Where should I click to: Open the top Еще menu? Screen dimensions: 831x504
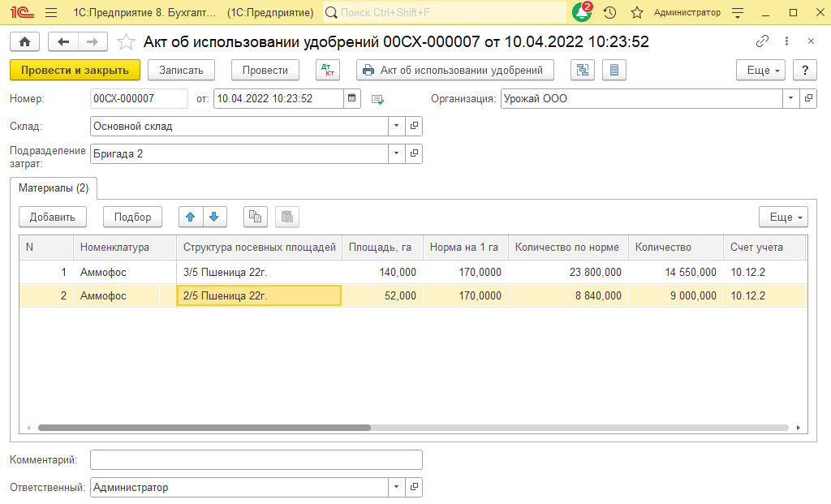point(760,71)
